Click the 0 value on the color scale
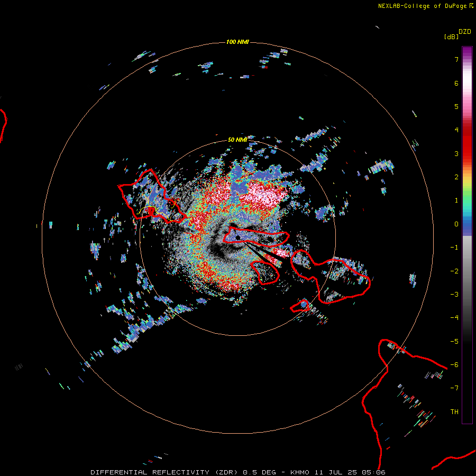The height and width of the screenshot is (476, 476). coord(456,224)
